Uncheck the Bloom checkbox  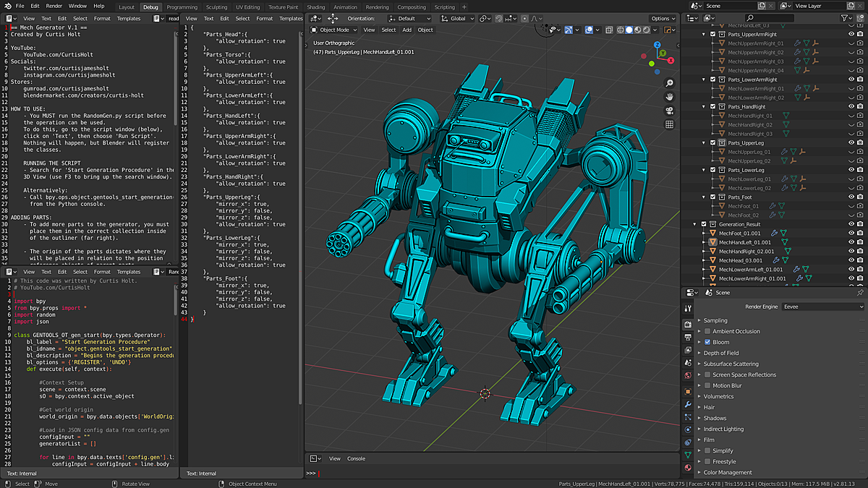707,342
